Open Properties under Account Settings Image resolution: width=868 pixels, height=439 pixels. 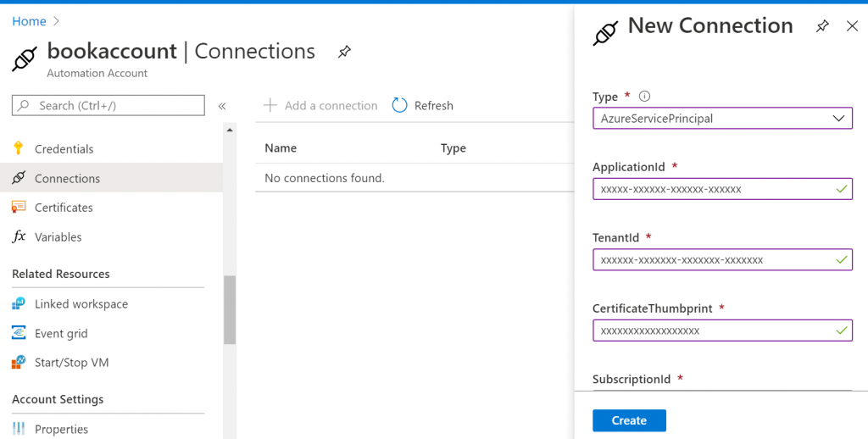(61, 429)
